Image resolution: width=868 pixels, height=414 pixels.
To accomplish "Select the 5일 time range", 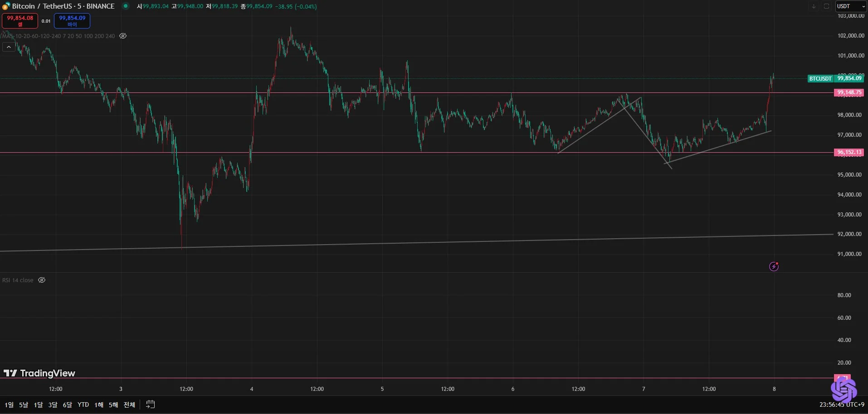I will pyautogui.click(x=24, y=404).
